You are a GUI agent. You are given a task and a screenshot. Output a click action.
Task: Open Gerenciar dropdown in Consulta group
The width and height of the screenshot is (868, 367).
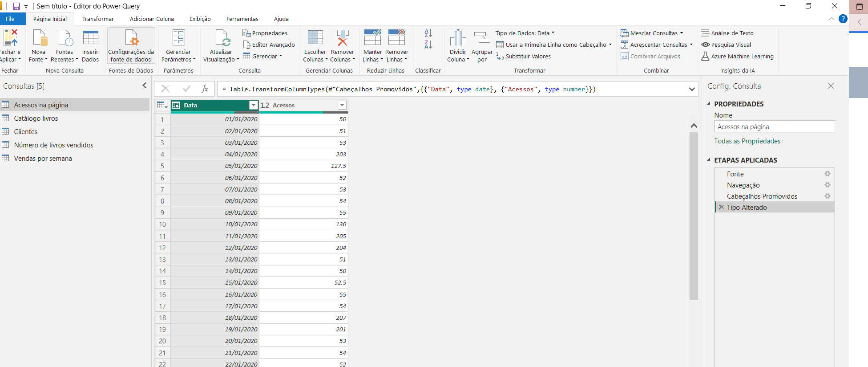(x=262, y=57)
